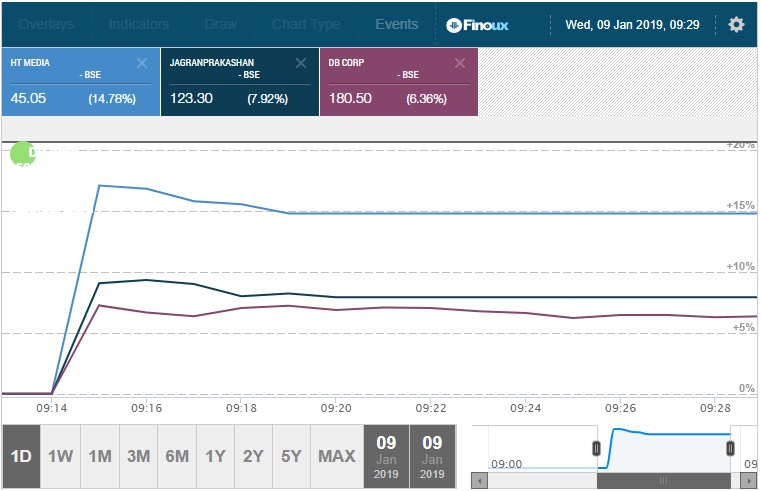This screenshot has width=761, height=491.
Task: Open the end date 09 Jan 2019 picker
Action: (432, 457)
